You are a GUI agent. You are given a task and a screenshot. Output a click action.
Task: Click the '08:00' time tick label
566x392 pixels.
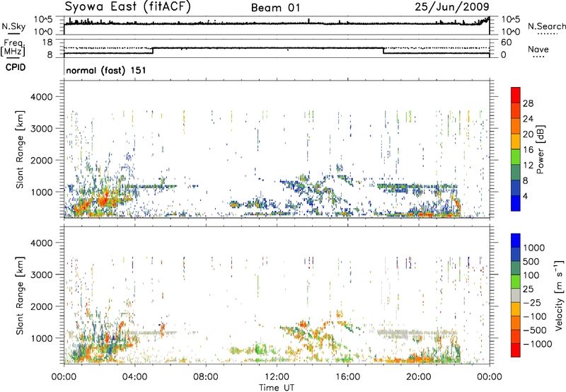pos(206,377)
